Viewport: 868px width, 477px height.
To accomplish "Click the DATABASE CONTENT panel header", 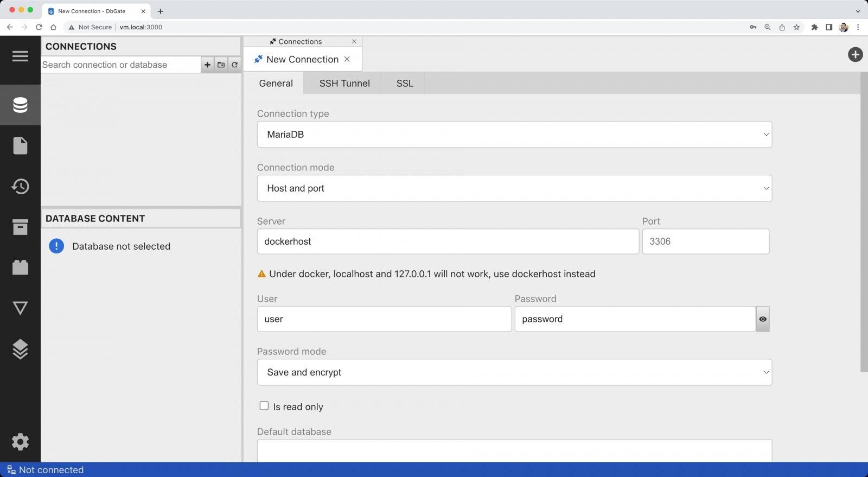I will click(x=141, y=218).
